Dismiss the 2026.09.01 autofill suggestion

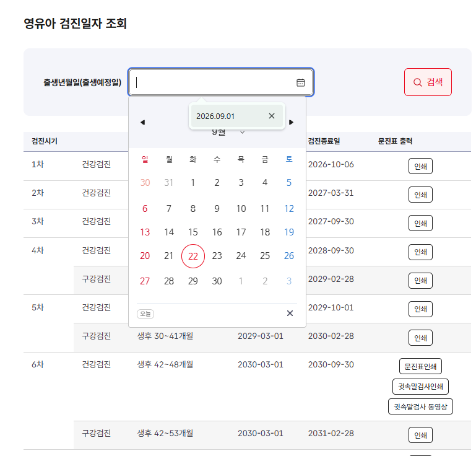point(271,116)
